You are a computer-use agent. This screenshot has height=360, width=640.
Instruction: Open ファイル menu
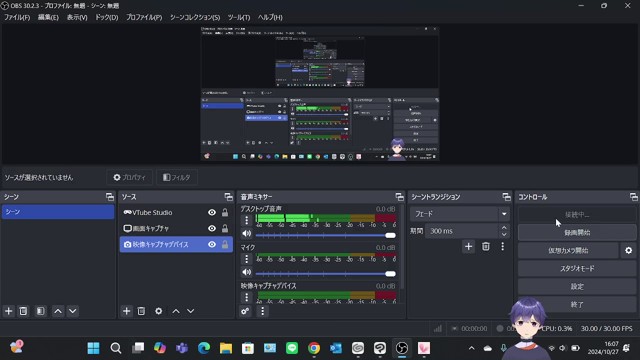[17, 17]
